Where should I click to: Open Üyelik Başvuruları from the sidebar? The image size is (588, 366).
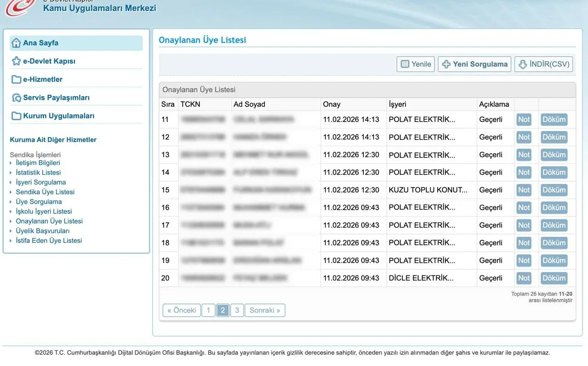[42, 231]
